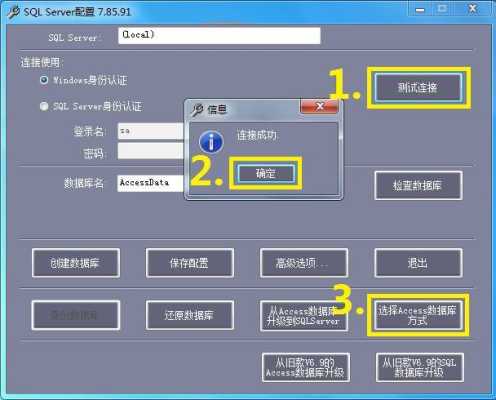Close the SQL Server配置 window
496x400 pixels.
(x=472, y=9)
